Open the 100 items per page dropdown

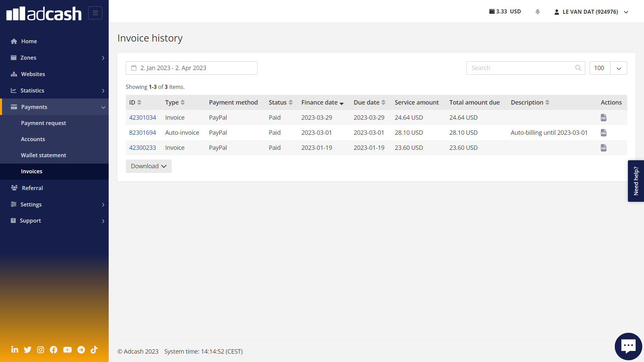coord(619,68)
